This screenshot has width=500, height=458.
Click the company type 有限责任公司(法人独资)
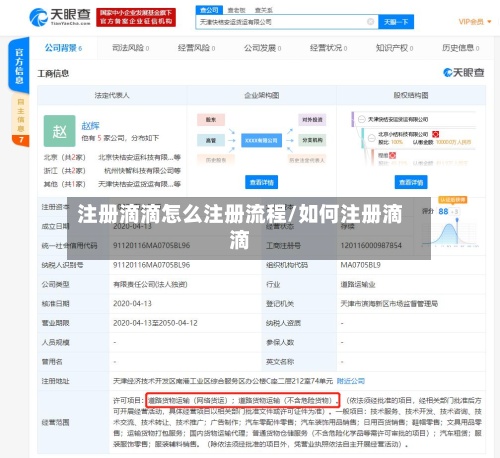tap(150, 284)
